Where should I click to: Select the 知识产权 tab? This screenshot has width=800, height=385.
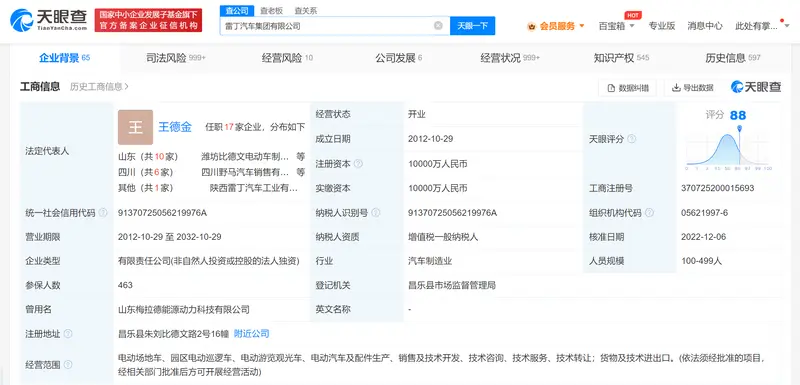pyautogui.click(x=621, y=58)
